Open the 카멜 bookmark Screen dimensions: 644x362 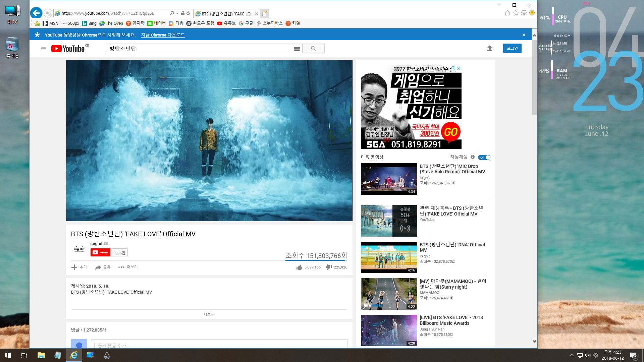tap(293, 23)
